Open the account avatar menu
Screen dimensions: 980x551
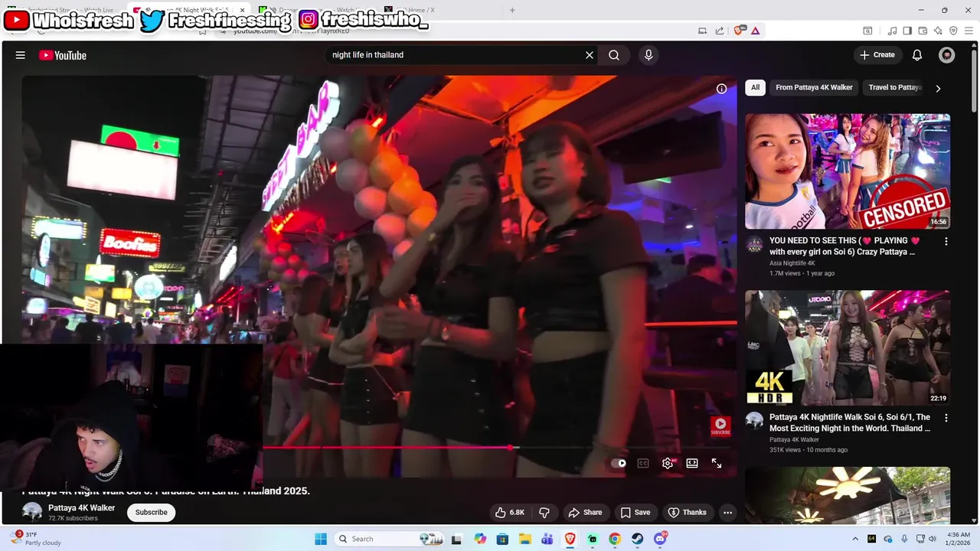947,55
